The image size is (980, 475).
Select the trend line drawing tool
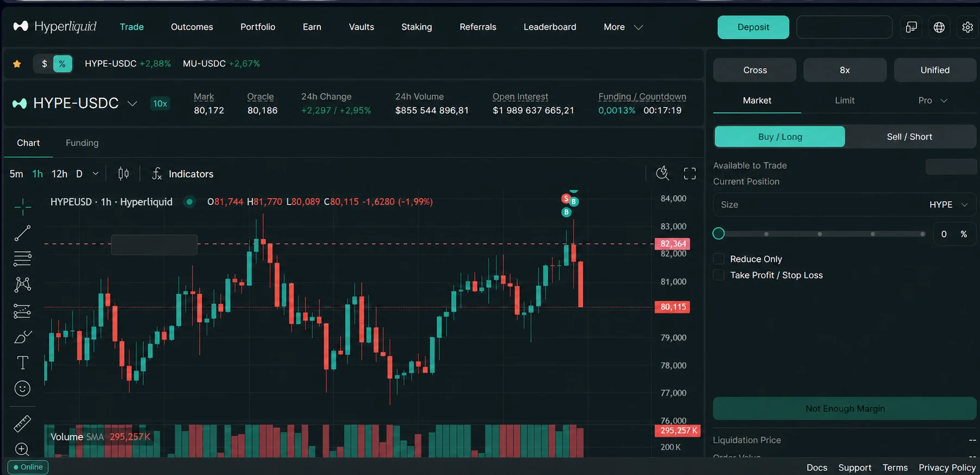click(22, 233)
